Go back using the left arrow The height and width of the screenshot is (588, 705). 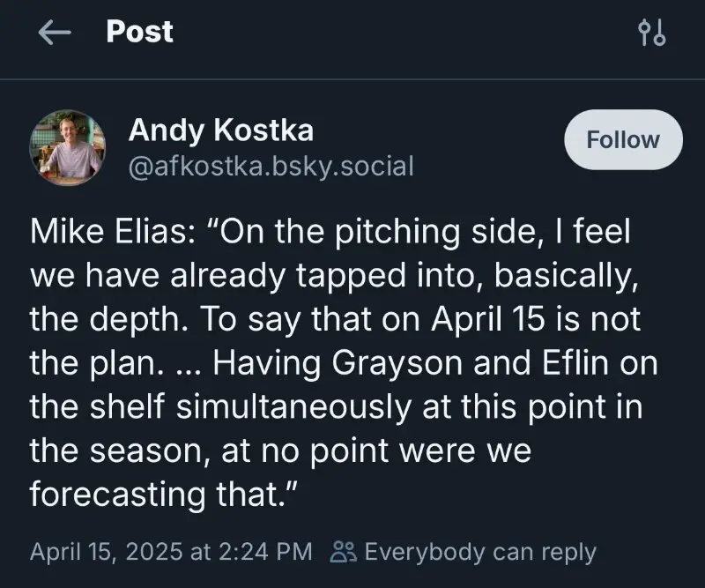tap(54, 33)
